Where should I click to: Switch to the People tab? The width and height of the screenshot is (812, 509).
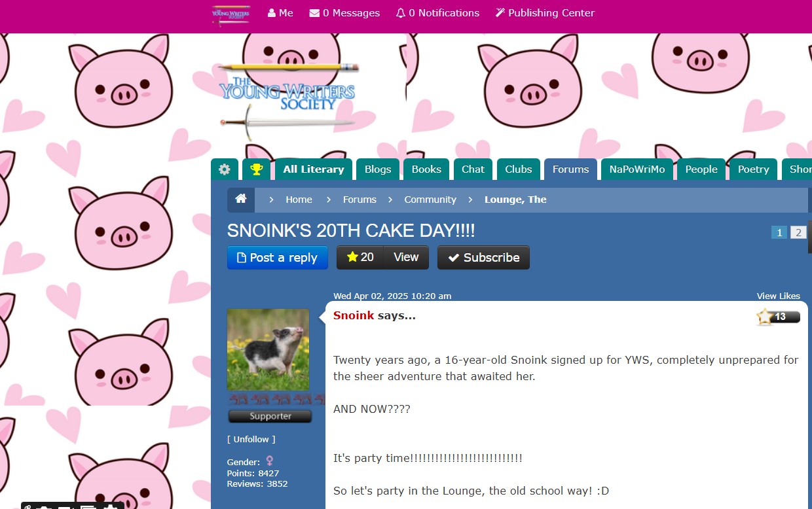click(701, 169)
